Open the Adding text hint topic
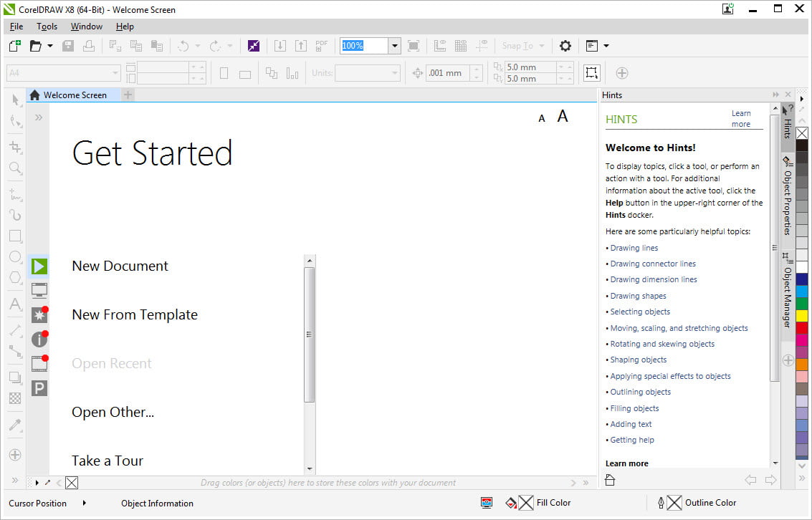812x520 pixels. (x=631, y=424)
